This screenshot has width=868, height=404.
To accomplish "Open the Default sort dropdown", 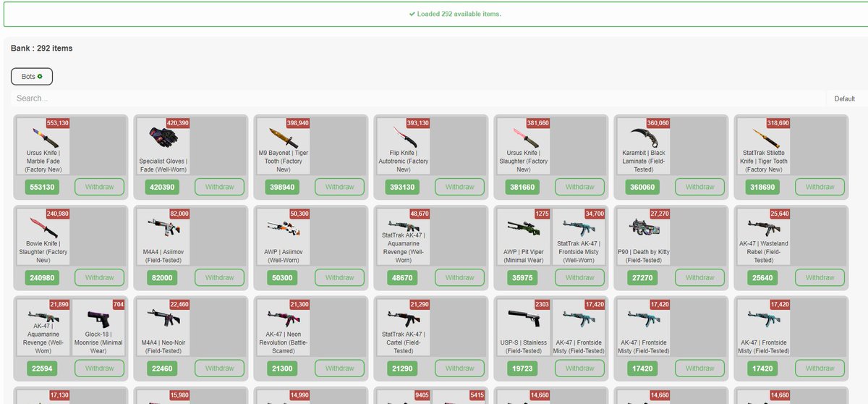I will pos(845,98).
